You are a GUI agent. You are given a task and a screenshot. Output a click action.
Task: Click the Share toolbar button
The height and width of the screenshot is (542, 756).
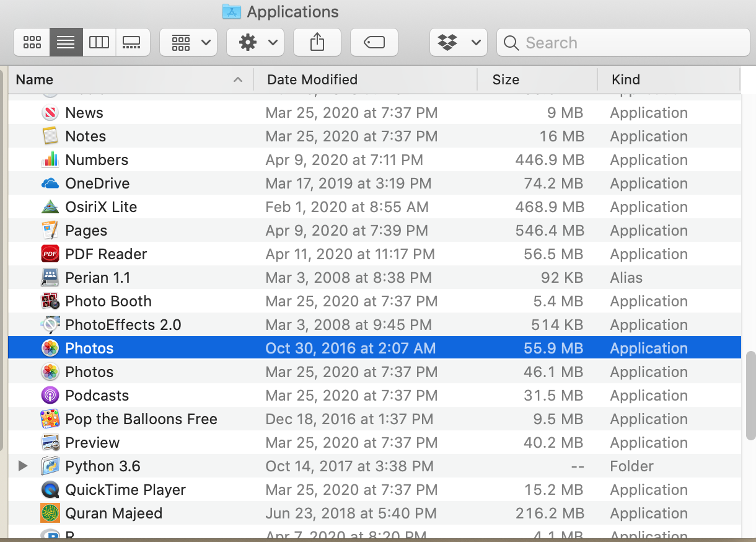coord(317,42)
